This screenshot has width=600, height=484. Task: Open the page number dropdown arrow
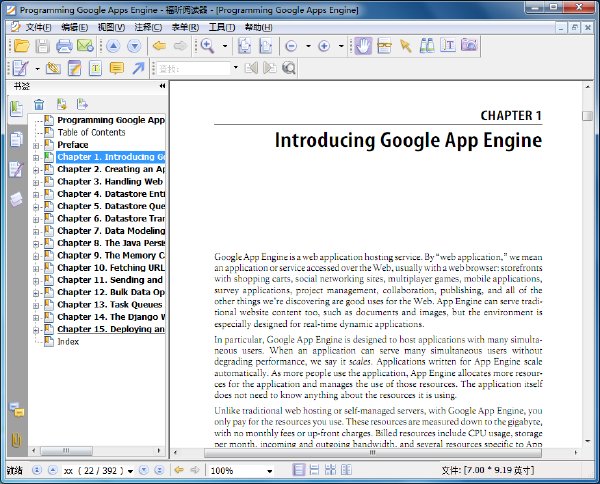pos(130,471)
